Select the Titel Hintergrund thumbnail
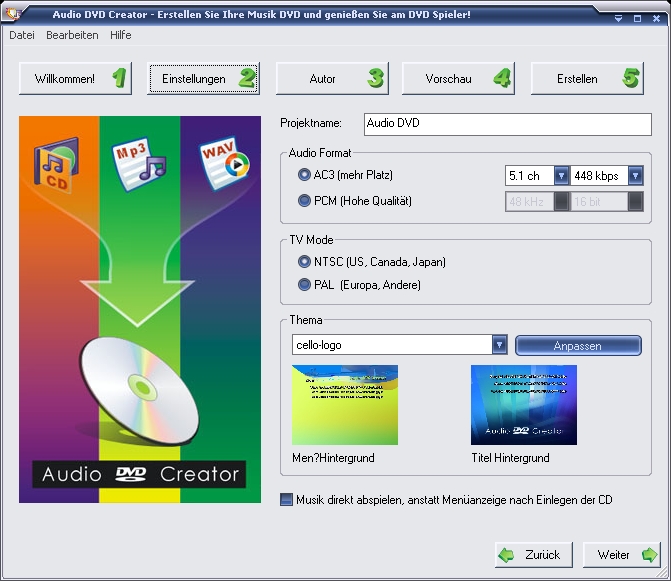The width and height of the screenshot is (671, 581). click(x=524, y=405)
